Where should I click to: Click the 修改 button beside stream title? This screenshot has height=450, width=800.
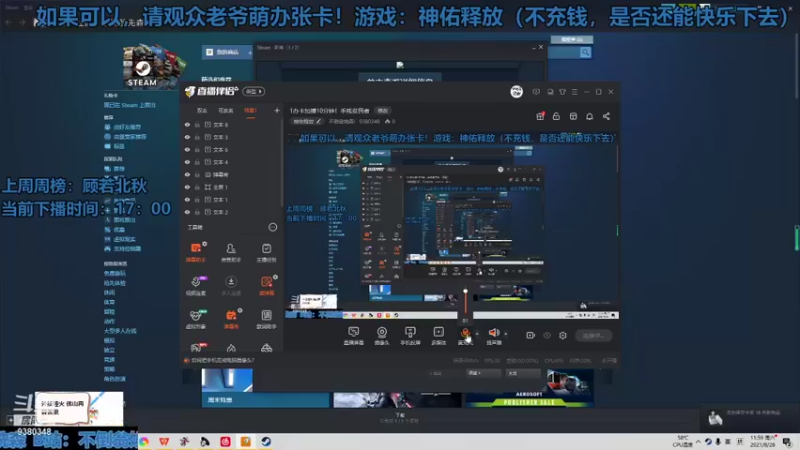click(382, 111)
